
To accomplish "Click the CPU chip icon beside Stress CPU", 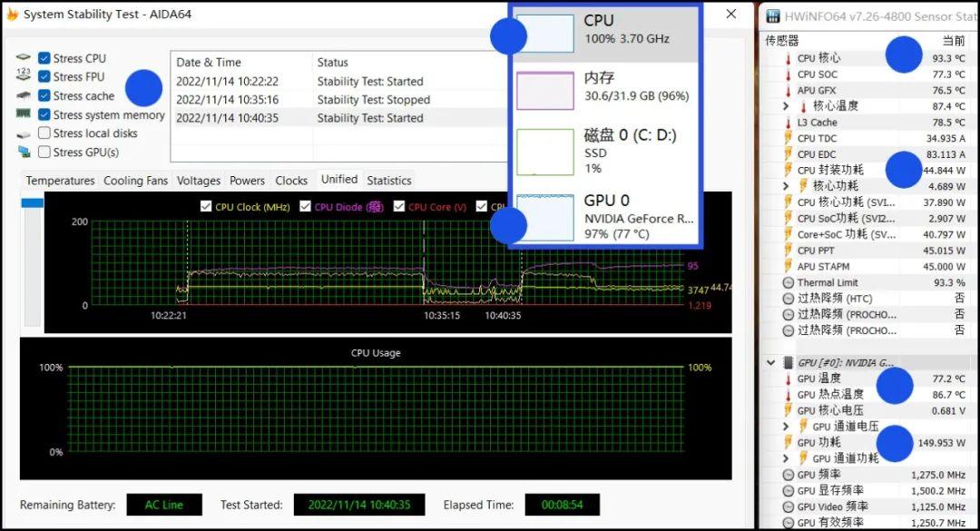I will [24, 58].
